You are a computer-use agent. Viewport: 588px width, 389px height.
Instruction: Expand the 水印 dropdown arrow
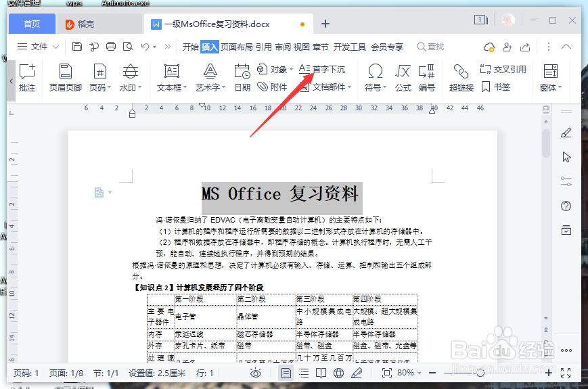[139, 87]
